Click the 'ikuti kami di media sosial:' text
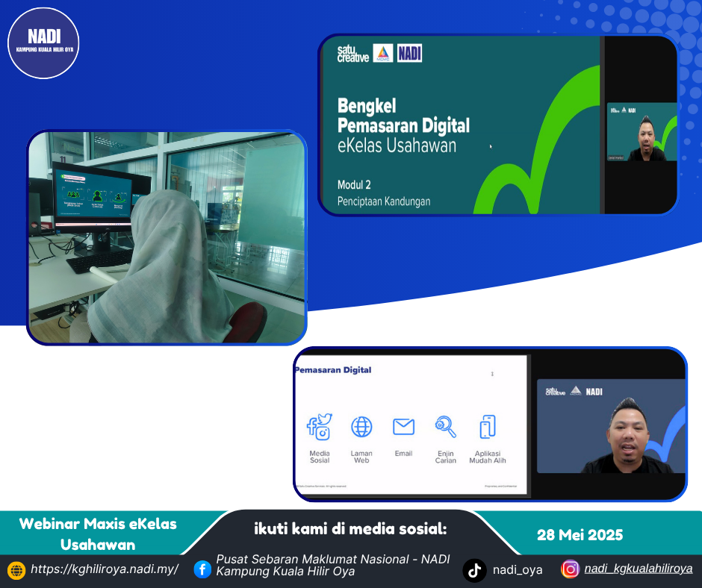Image resolution: width=702 pixels, height=588 pixels. [x=350, y=529]
